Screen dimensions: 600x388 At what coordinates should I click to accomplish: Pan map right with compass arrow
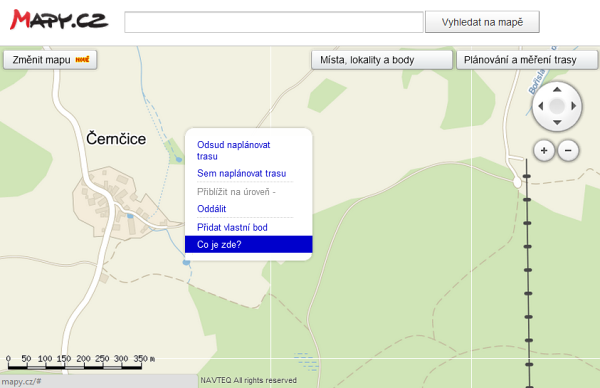point(573,106)
